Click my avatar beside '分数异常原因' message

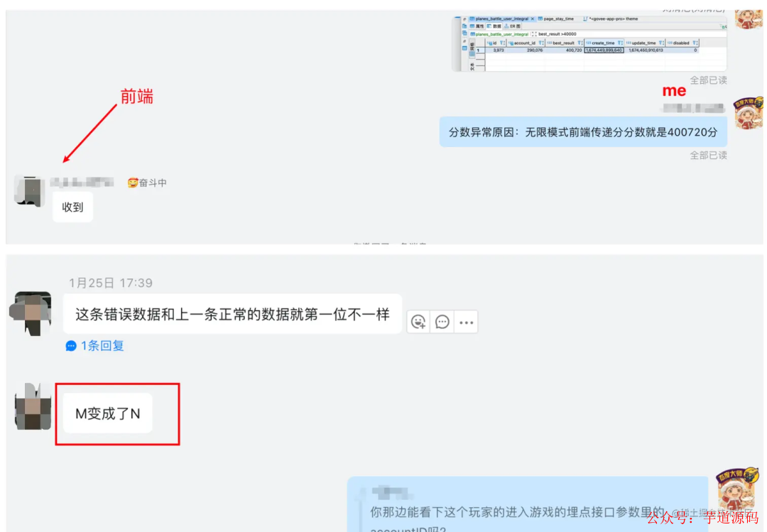point(748,114)
